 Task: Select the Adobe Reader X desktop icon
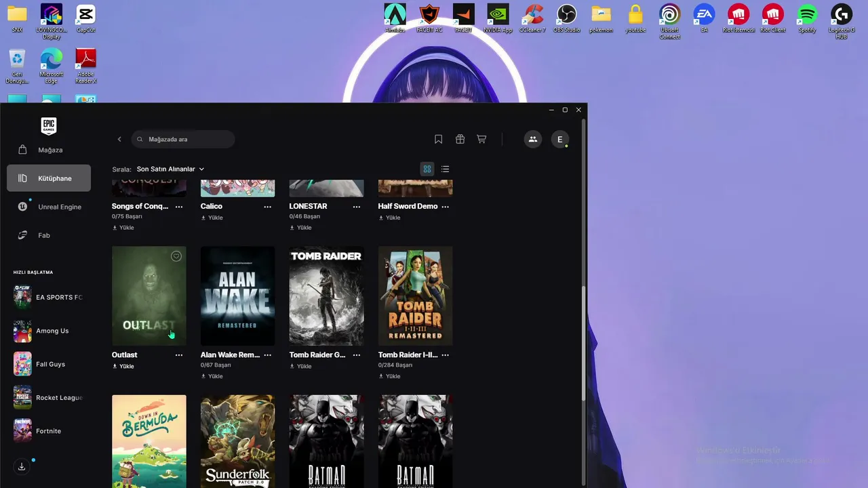[86, 66]
